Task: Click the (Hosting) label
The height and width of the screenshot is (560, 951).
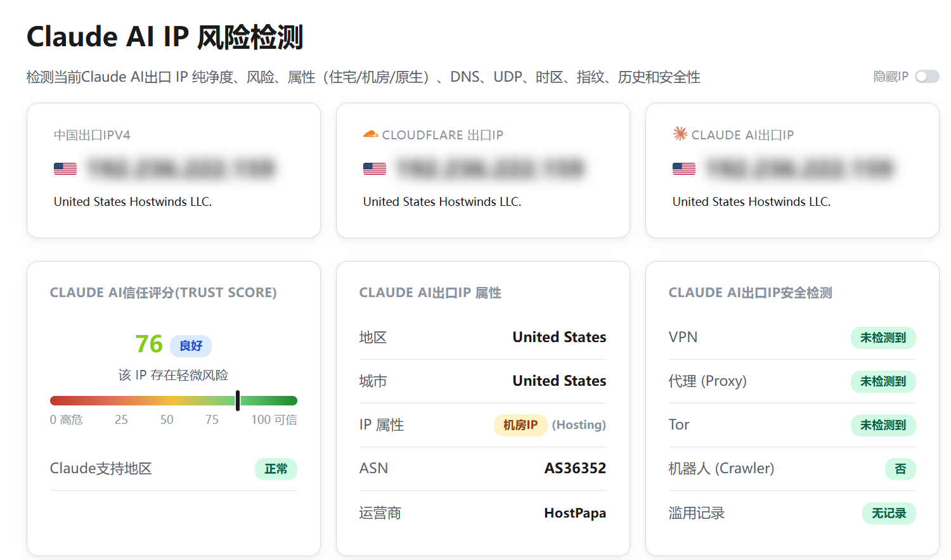Action: click(579, 425)
